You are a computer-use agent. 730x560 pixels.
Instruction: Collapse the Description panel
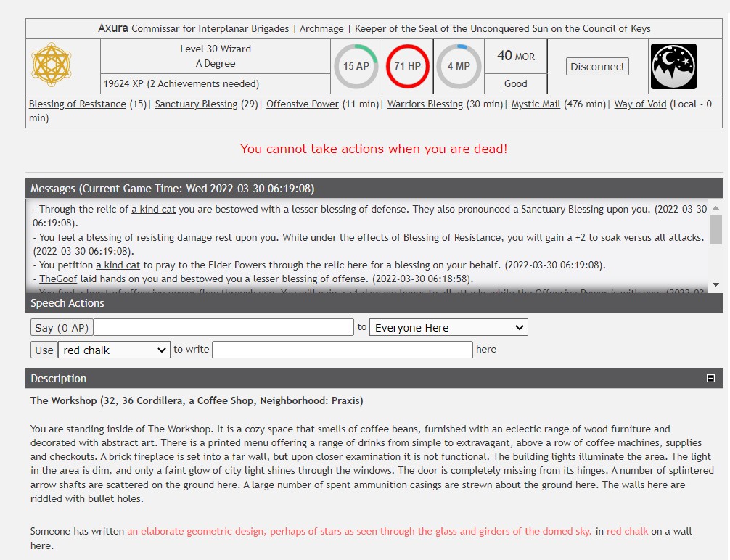[710, 379]
